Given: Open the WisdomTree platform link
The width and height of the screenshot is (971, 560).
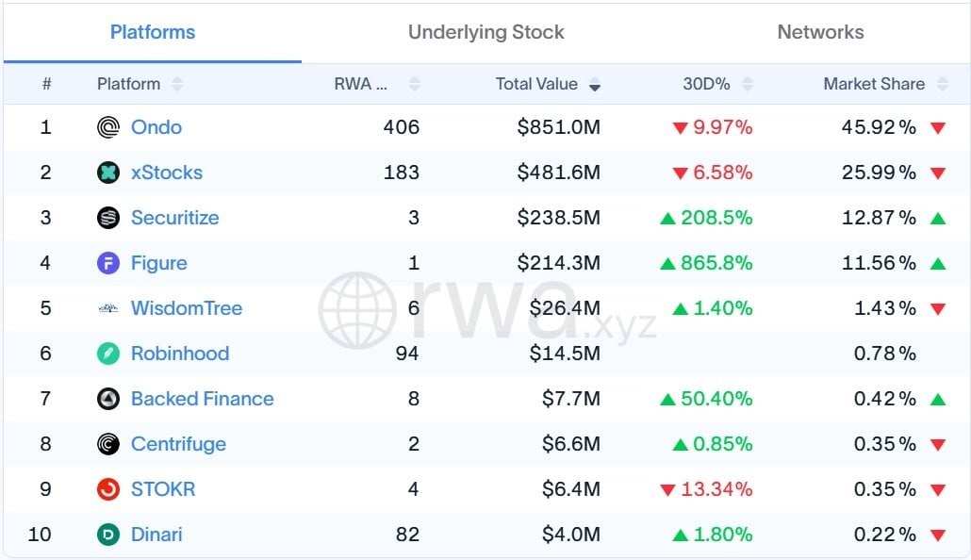Looking at the screenshot, I should pos(187,308).
